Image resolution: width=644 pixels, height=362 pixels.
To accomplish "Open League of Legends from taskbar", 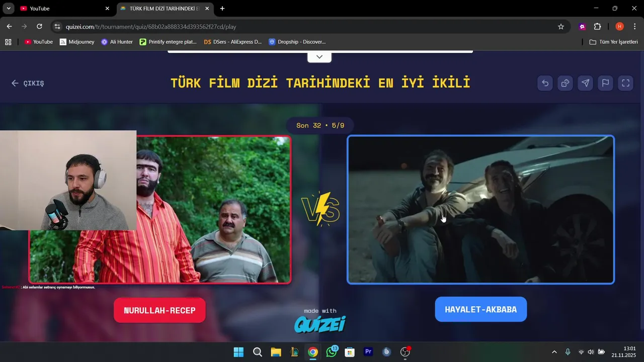I will (294, 352).
